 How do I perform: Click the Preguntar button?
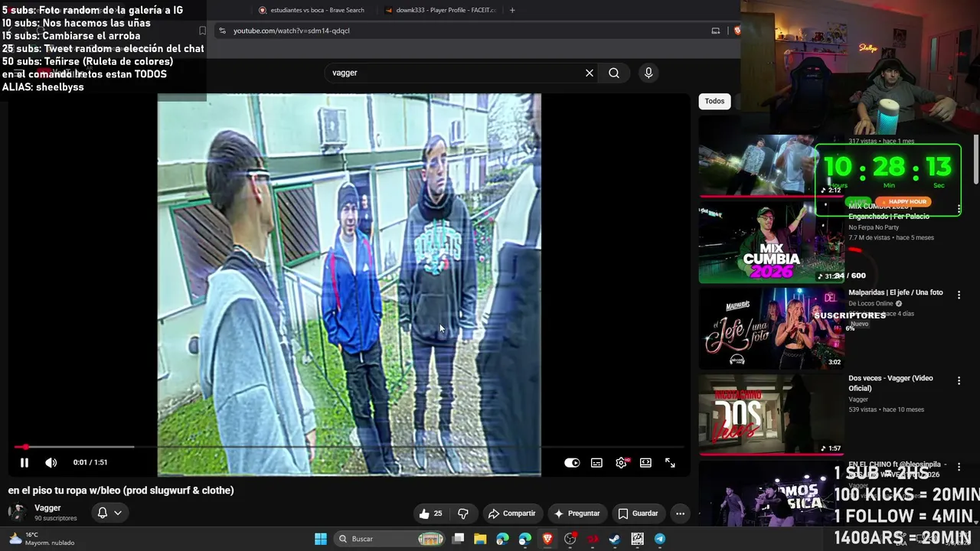pos(577,514)
